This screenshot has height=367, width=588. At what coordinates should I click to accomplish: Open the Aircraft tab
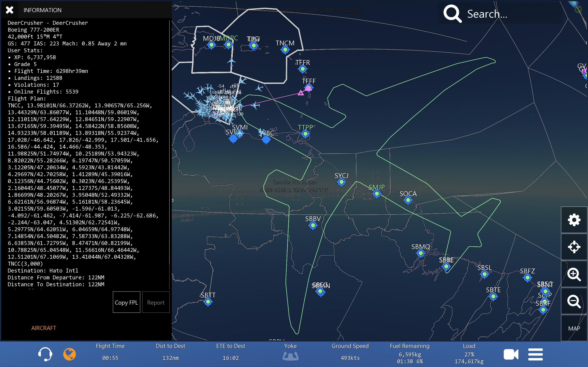[43, 328]
